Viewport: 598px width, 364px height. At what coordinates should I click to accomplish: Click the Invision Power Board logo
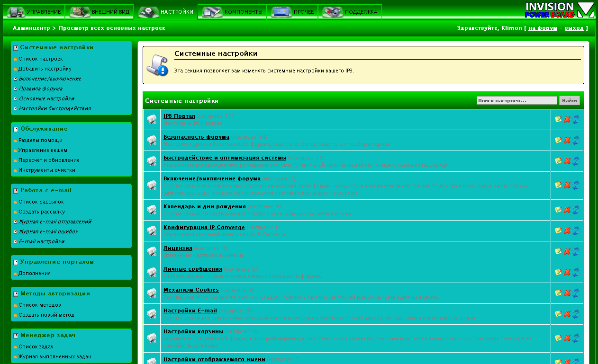click(x=559, y=10)
